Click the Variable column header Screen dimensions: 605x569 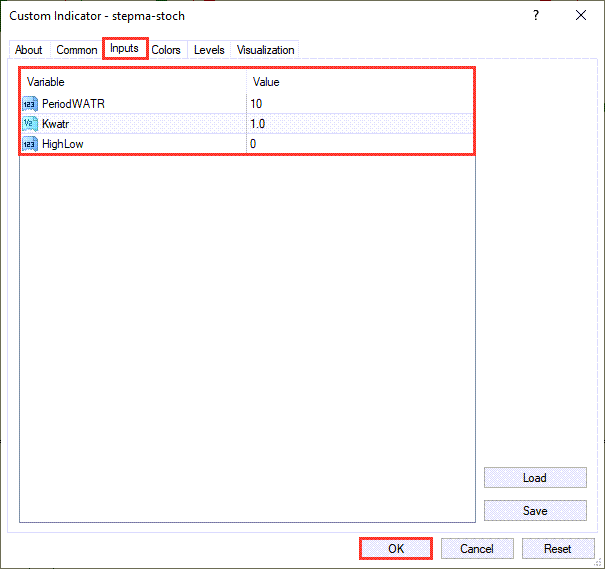134,81
